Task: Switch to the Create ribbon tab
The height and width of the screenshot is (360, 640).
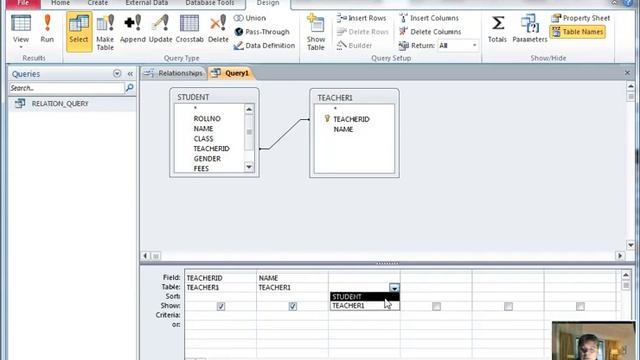Action: (98, 3)
